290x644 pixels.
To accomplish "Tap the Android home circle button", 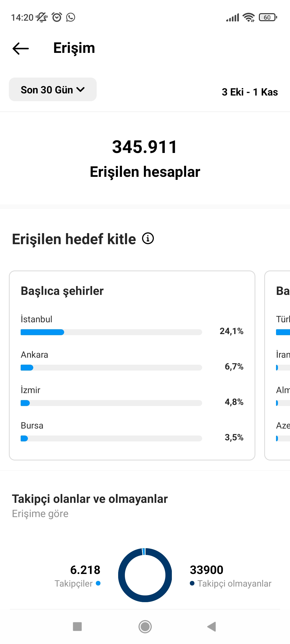I will (145, 627).
